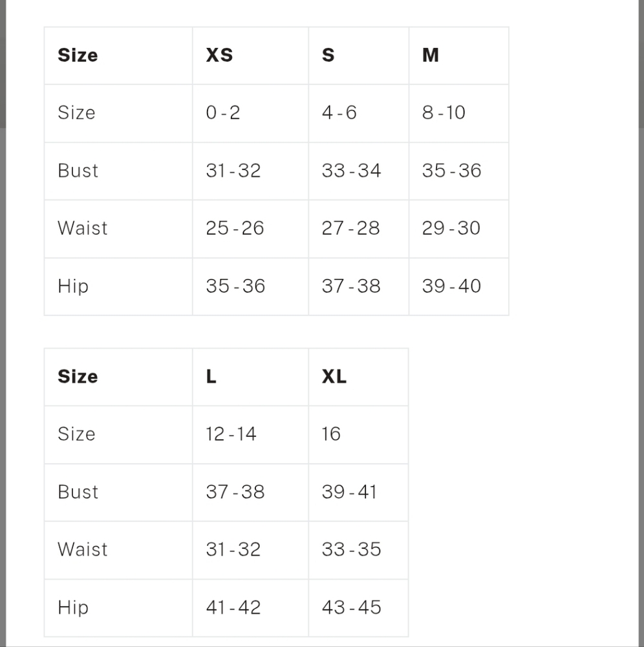Image resolution: width=644 pixels, height=647 pixels.
Task: Select the XS column header
Action: (219, 55)
